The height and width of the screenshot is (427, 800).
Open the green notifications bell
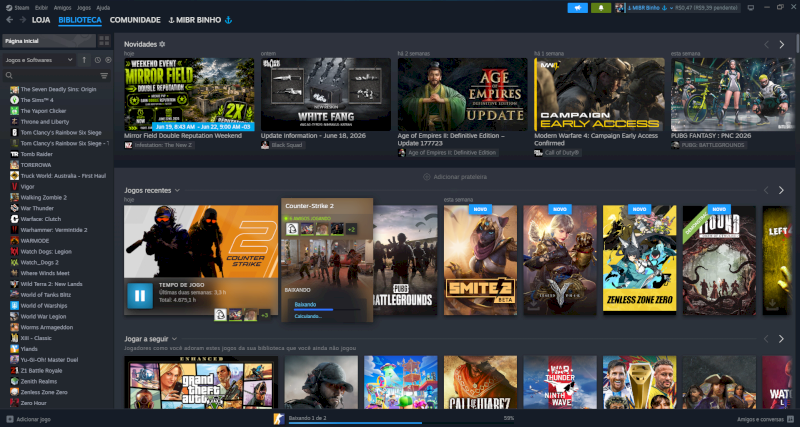pyautogui.click(x=601, y=8)
